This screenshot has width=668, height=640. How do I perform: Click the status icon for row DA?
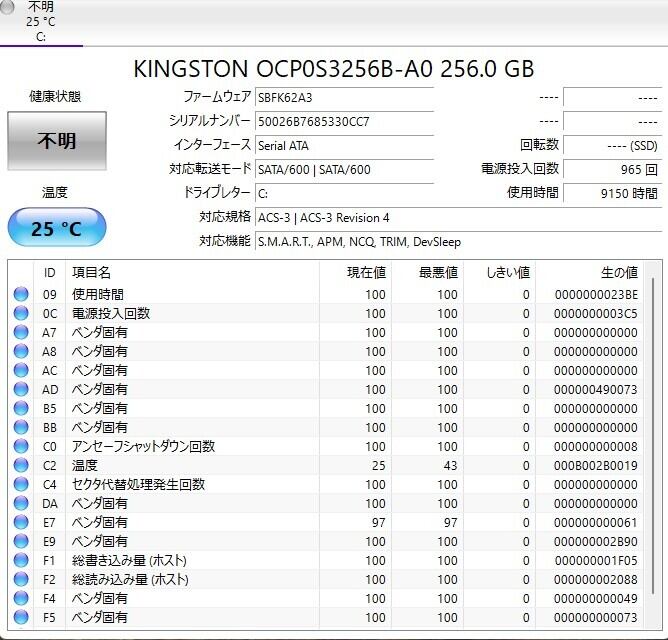[21, 503]
